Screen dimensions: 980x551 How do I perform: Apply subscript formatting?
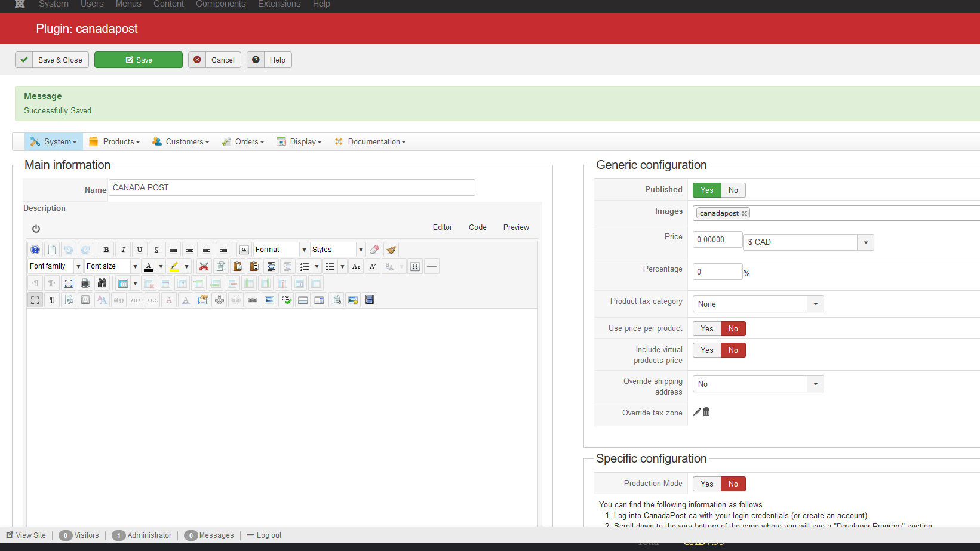tap(356, 266)
